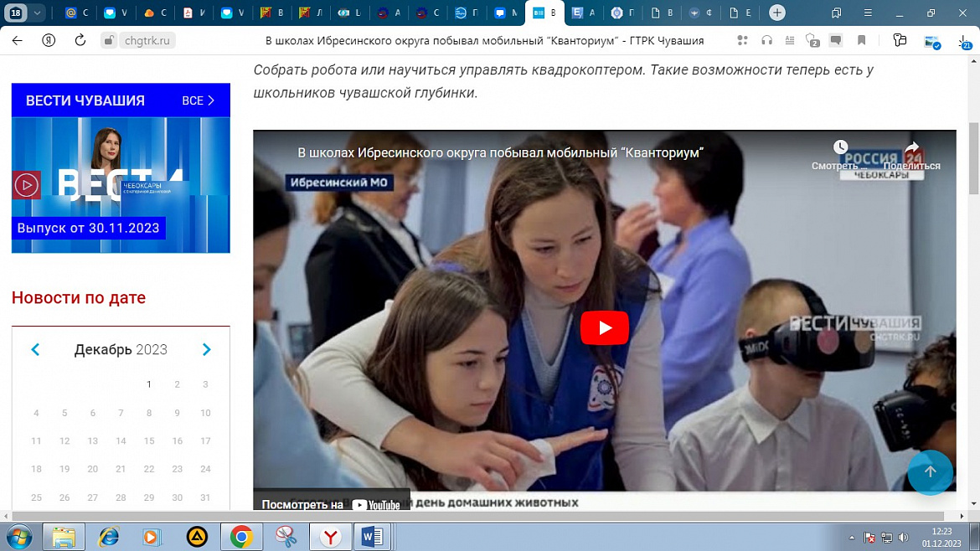Bookmark this page
The width and height of the screenshot is (980, 551).
coord(862,40)
